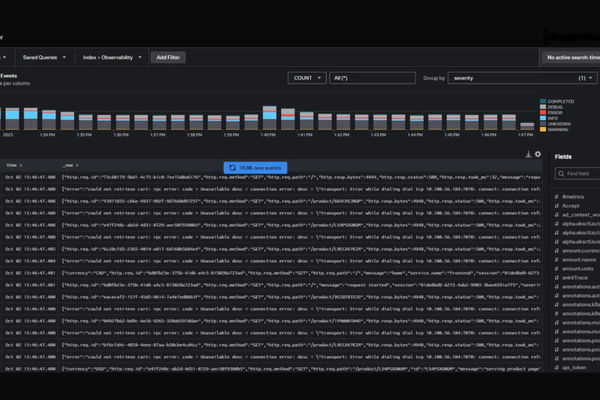Toggle the UNKNOWN legend swatch
The image size is (600, 400).
click(543, 124)
